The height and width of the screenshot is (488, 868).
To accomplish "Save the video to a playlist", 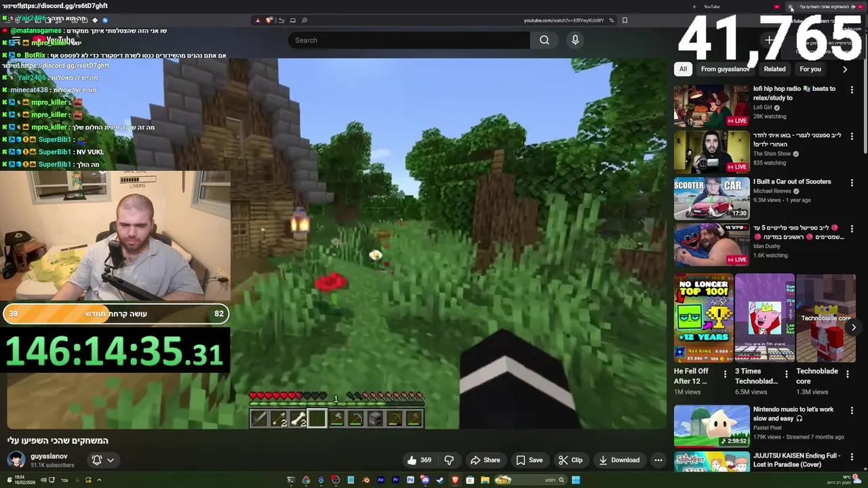I will pyautogui.click(x=529, y=460).
